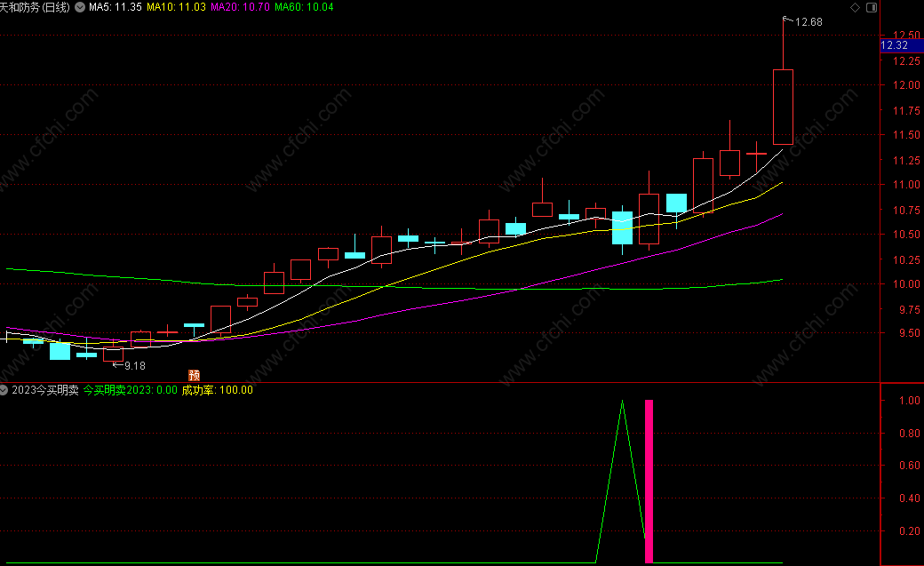
Task: Select the large cyan candlestick near 10.50
Action: pos(622,227)
